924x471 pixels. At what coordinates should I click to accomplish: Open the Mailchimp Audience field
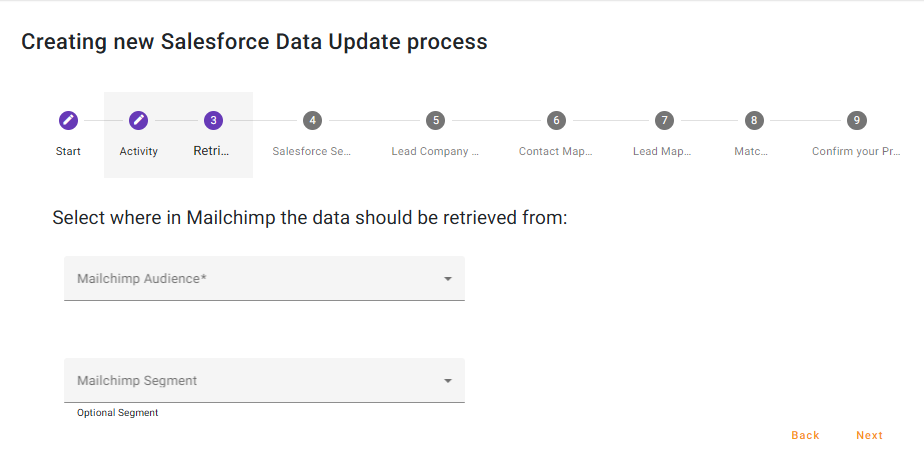pyautogui.click(x=250, y=279)
